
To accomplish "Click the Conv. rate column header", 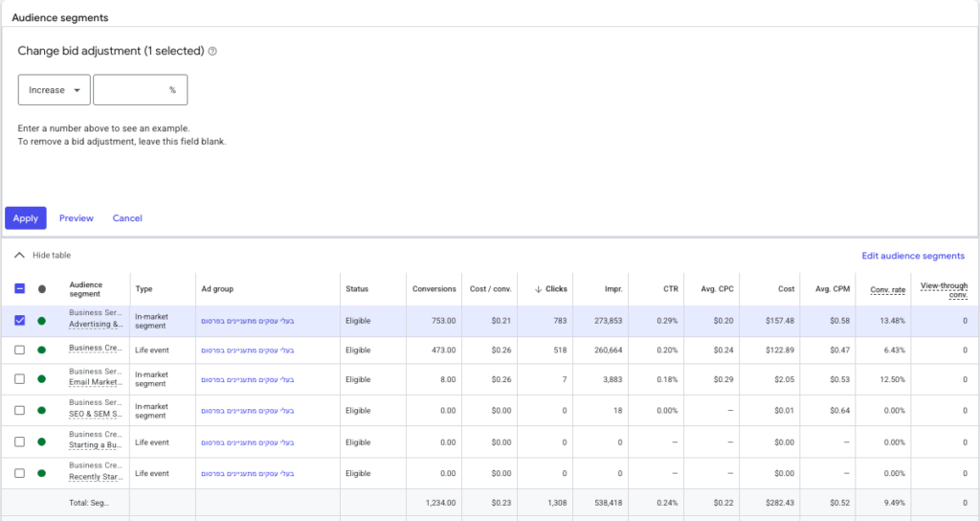I will coord(888,288).
